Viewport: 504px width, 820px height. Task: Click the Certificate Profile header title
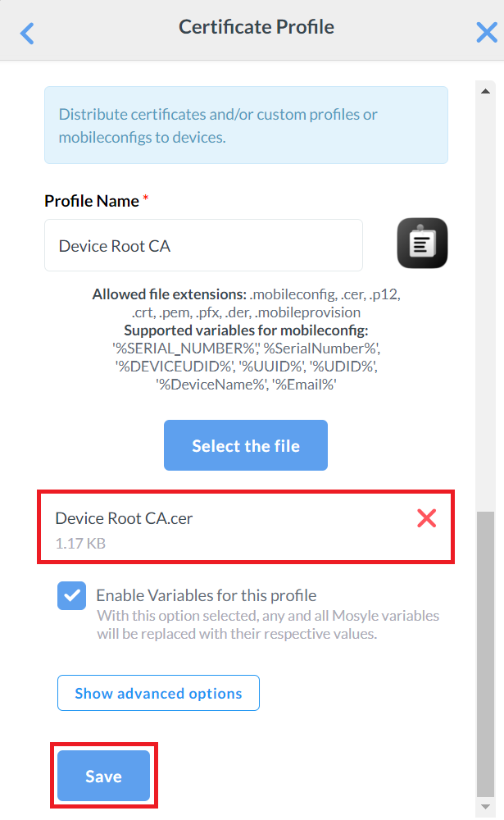(257, 27)
